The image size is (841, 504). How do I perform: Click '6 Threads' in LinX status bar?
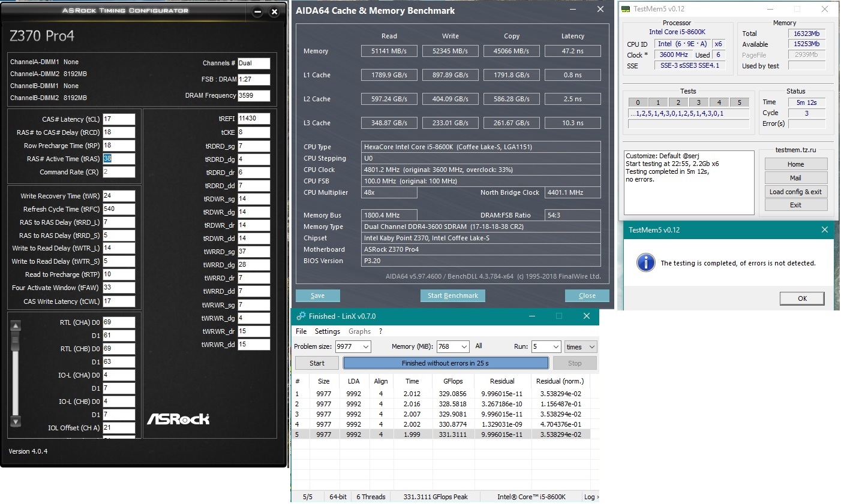tap(371, 497)
